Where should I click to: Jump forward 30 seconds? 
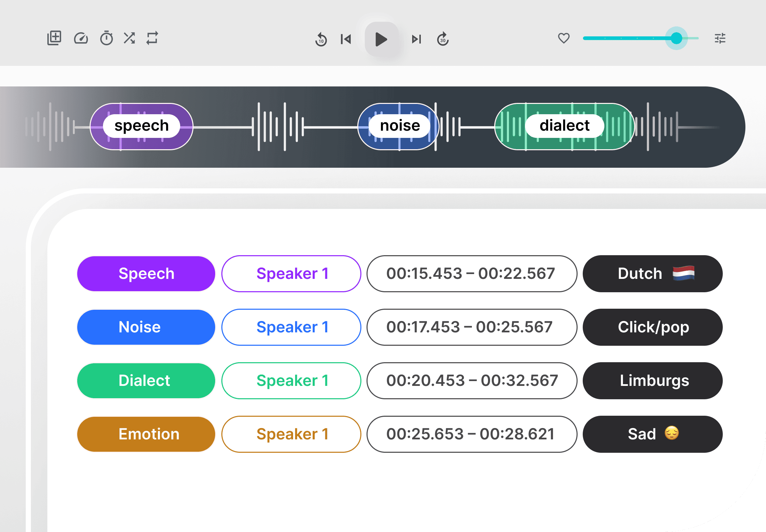pyautogui.click(x=443, y=39)
